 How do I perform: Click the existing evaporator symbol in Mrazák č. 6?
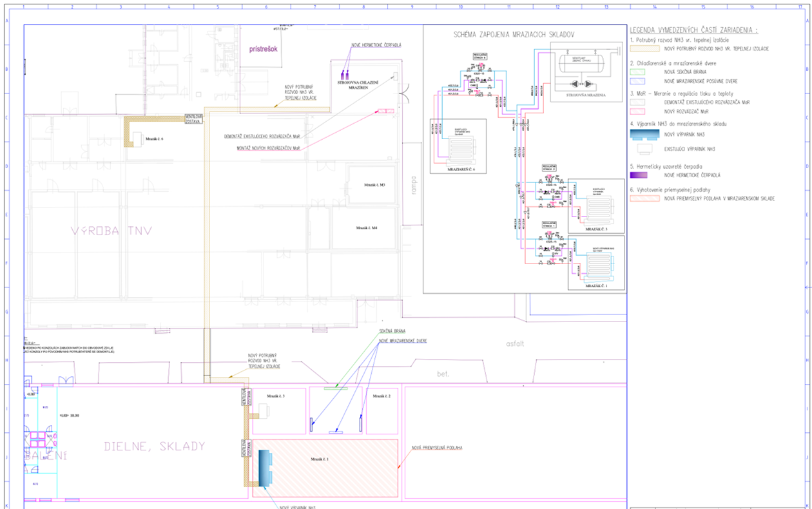click(138, 138)
